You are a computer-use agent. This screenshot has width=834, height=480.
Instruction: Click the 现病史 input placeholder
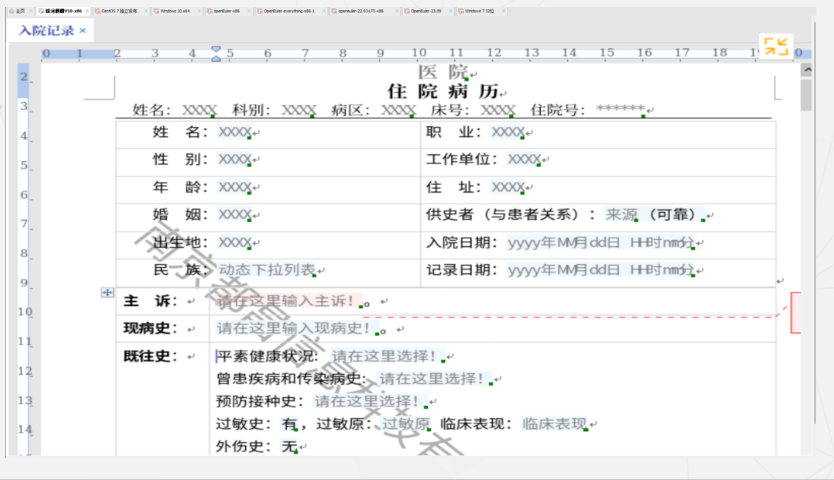pos(294,328)
